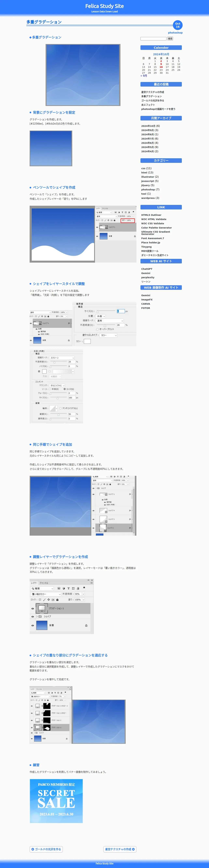Open the 塗りつぶしタイプ dropdown showing カラー
The height and width of the screenshot is (868, 209).
click(x=108, y=335)
